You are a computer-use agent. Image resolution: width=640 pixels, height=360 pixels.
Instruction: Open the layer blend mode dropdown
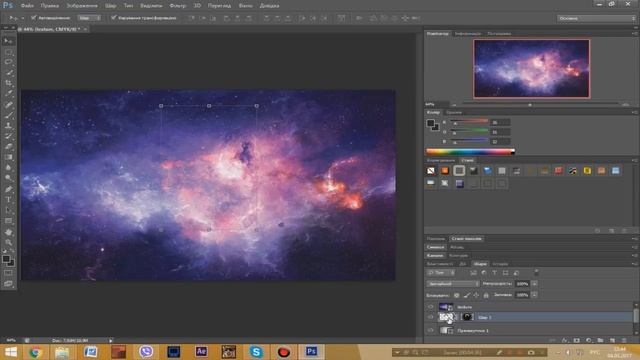click(x=453, y=284)
